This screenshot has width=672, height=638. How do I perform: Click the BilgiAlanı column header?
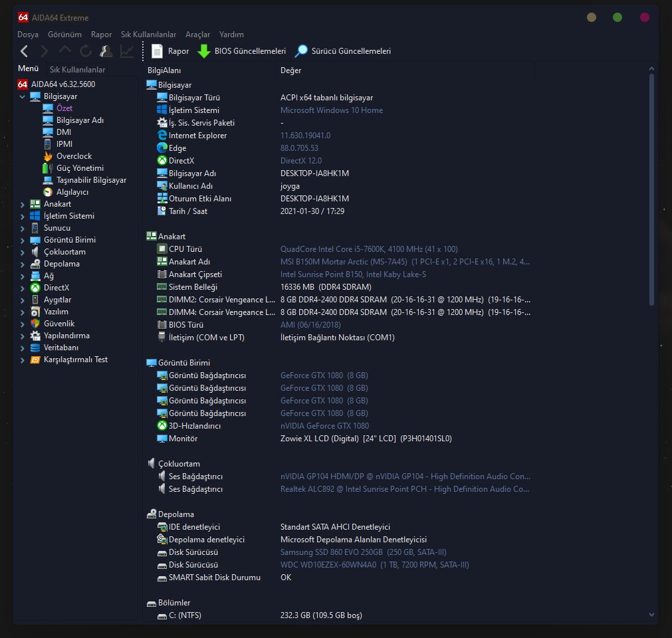point(209,70)
